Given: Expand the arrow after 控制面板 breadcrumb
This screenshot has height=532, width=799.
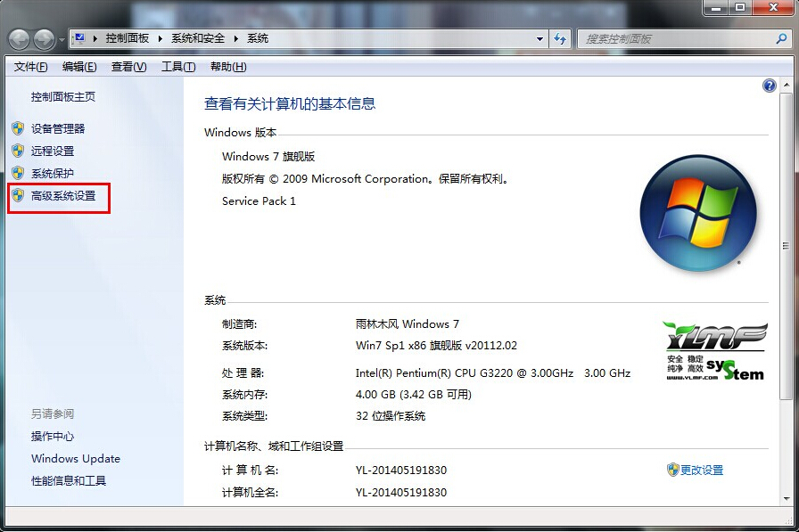Looking at the screenshot, I should click(x=161, y=39).
